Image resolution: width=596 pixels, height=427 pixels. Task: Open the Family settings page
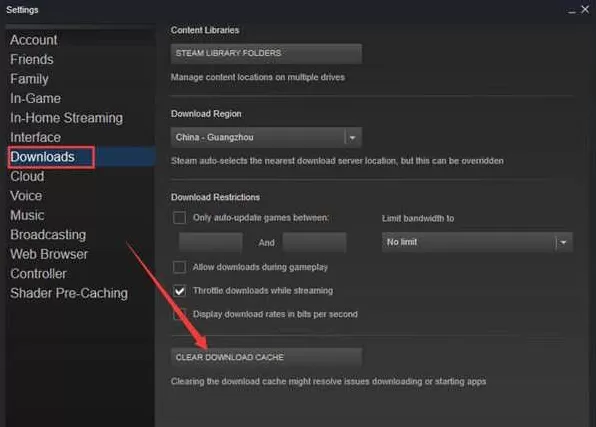click(x=29, y=79)
